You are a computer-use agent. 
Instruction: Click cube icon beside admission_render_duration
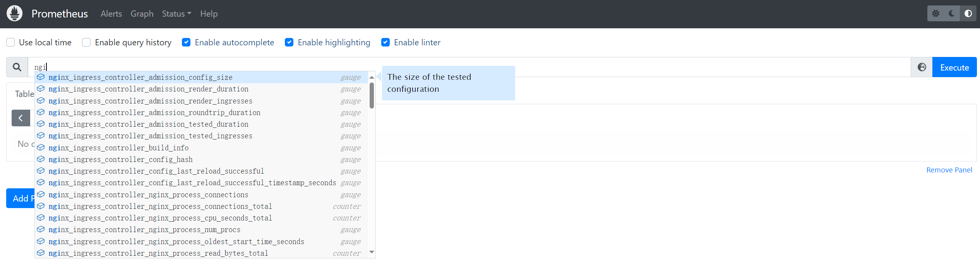(41, 89)
